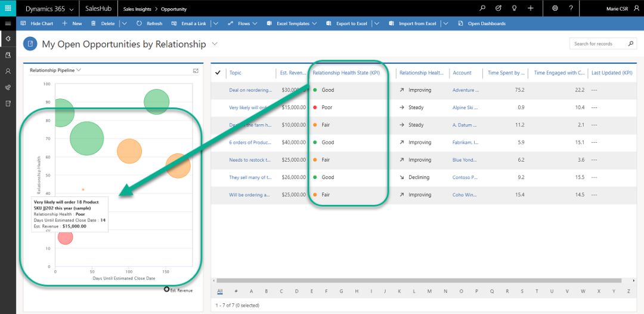Image resolution: width=644 pixels, height=314 pixels.
Task: Click the red Poor-health bubble in chart
Action: (x=65, y=237)
